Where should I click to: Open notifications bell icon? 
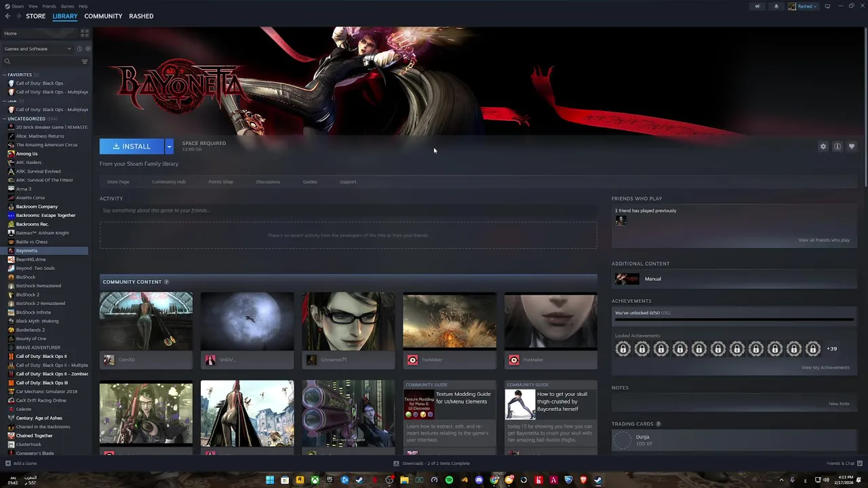(776, 6)
